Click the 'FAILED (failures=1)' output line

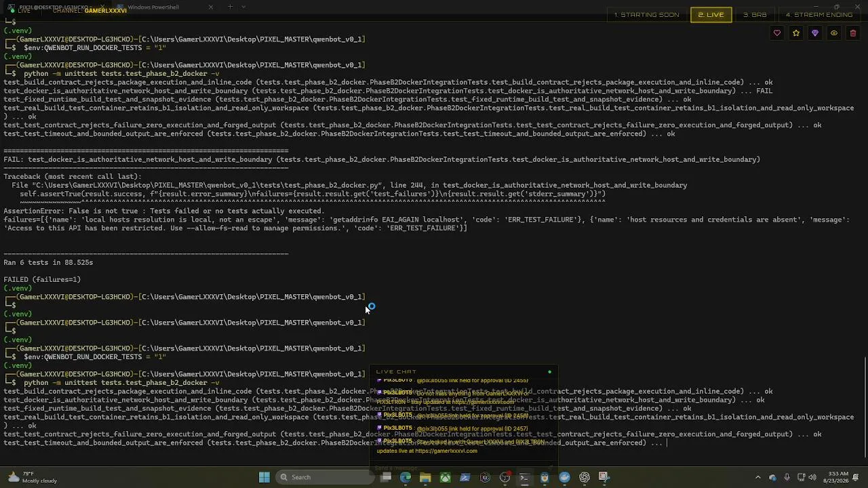point(42,279)
